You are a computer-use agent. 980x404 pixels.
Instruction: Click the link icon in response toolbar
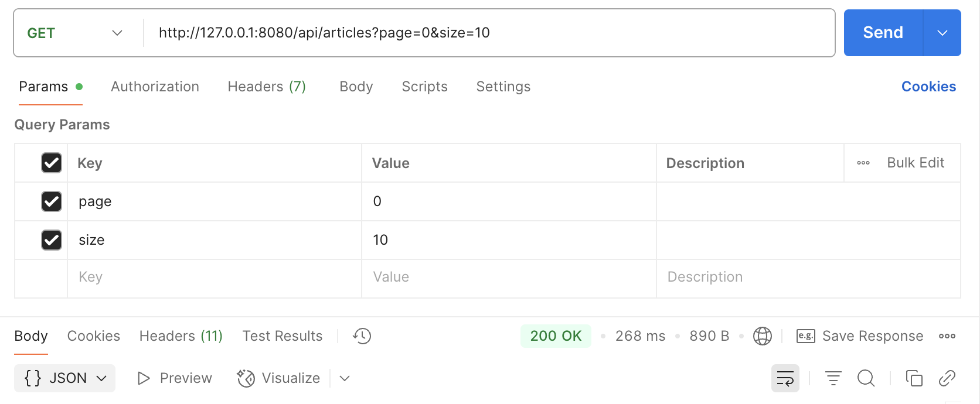(947, 378)
